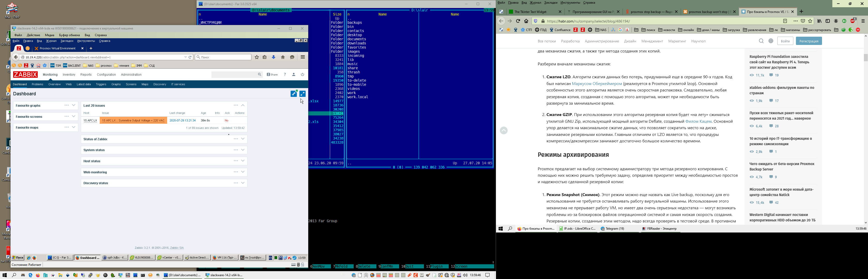Switch to vCenter taskbar item in VM
Viewport: 868px width, 279px height.
pos(170,258)
